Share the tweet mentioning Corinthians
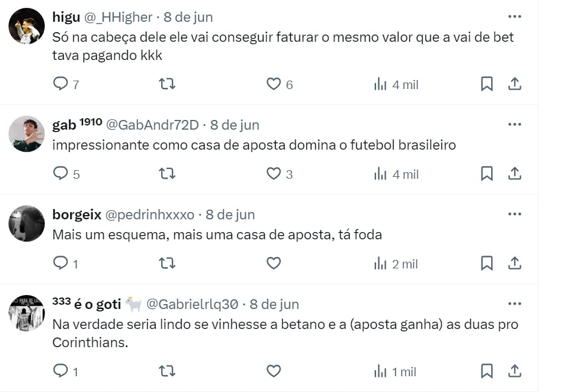 point(514,371)
